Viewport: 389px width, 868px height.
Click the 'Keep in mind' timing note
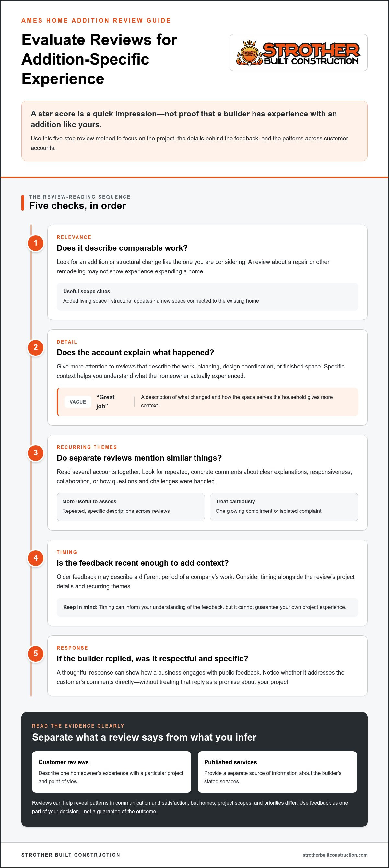[x=207, y=607]
